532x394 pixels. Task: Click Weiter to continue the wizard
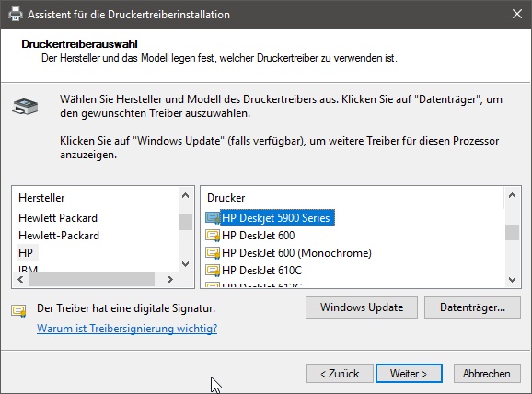409,374
